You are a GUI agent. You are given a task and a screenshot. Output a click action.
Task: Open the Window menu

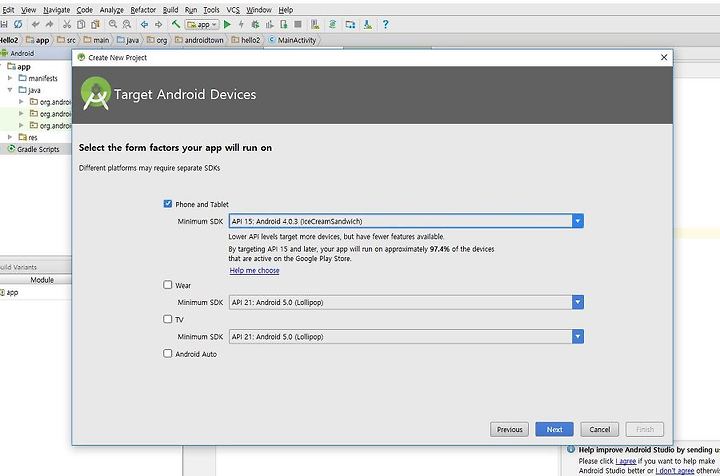click(x=259, y=10)
